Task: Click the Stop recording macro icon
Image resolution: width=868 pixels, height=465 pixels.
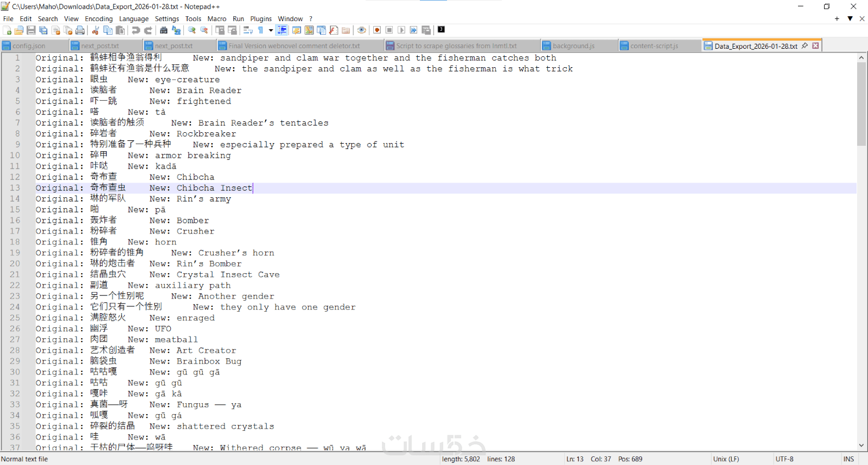Action: pyautogui.click(x=390, y=30)
